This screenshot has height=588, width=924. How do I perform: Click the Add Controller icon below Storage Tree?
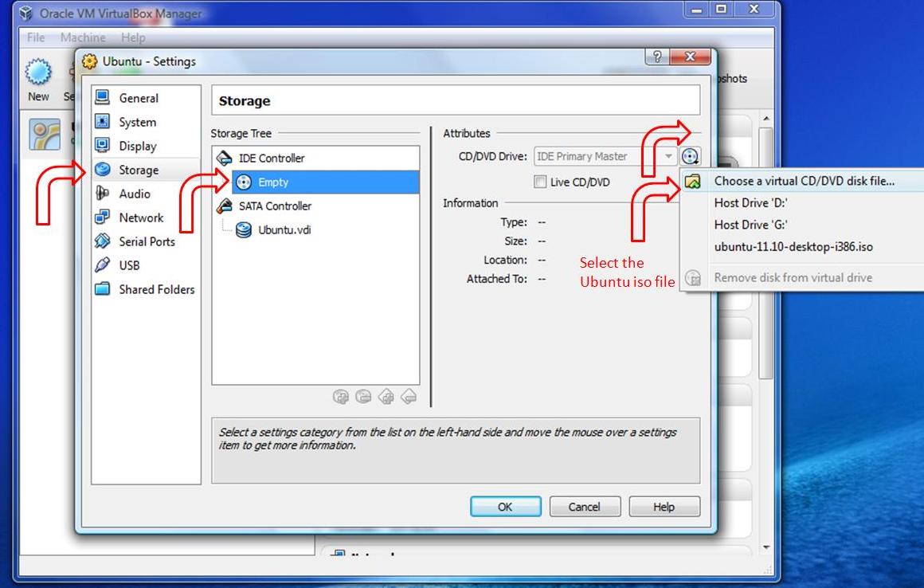click(x=341, y=397)
